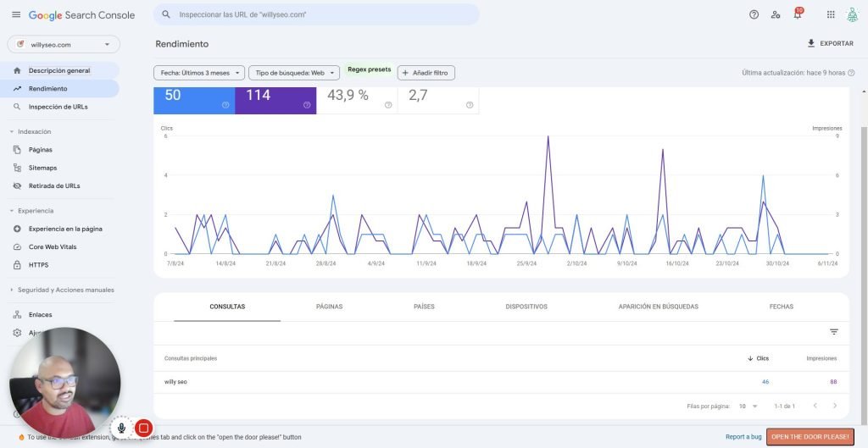Click the Core Web Vitals gauge icon
This screenshot has width=868, height=448.
(17, 246)
